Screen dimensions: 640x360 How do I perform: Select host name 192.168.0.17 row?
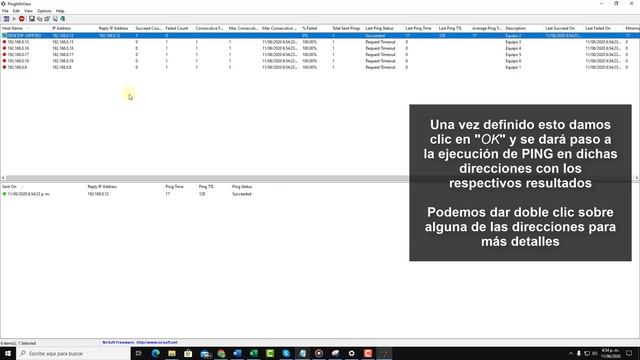tap(18, 54)
